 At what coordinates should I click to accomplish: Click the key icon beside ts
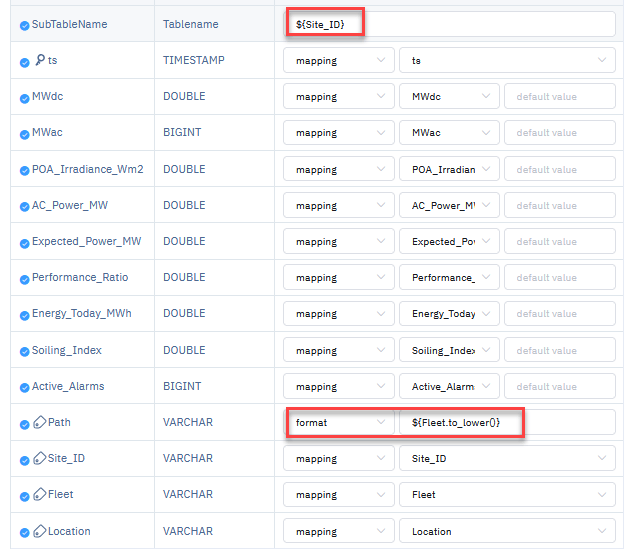(39, 61)
